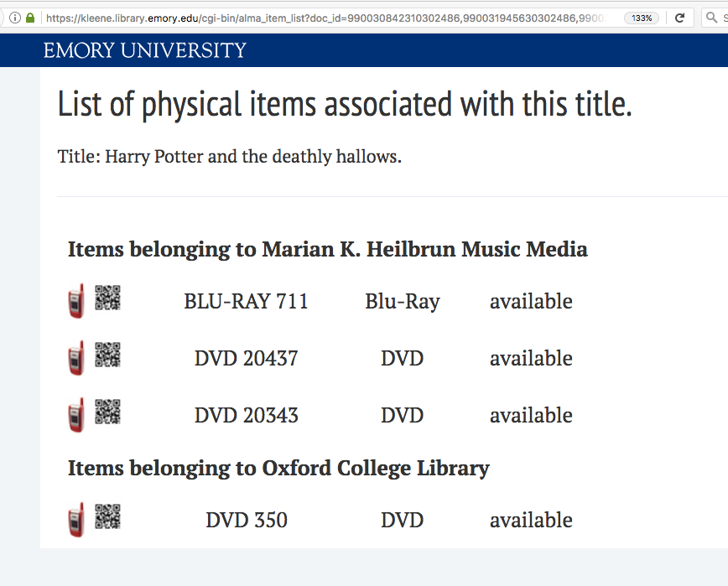This screenshot has height=586, width=728.
Task: Click the QR code for BLU-RAY 711
Action: [x=107, y=298]
